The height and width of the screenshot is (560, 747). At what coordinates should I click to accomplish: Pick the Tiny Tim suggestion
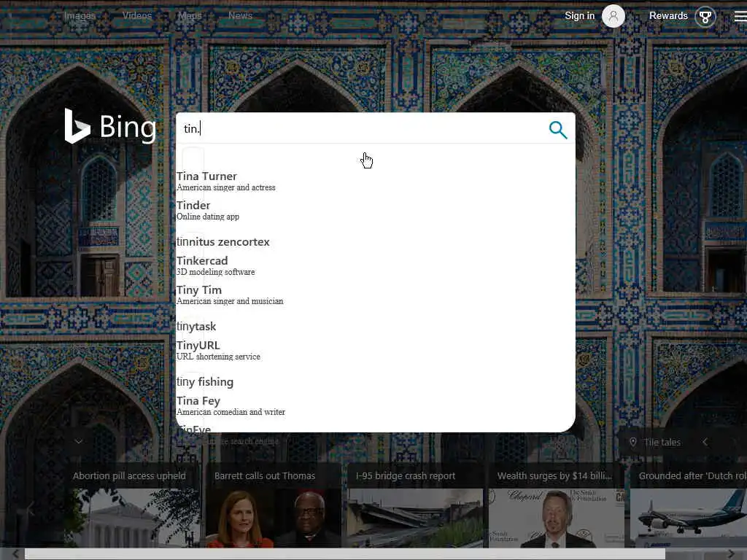376,295
